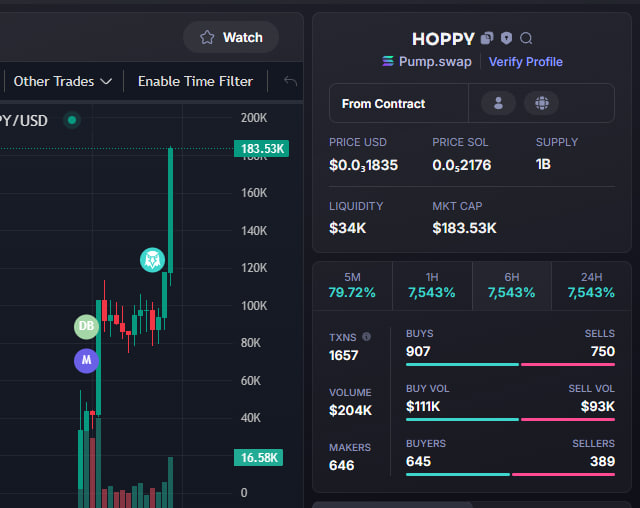Click the BUYS count 907
This screenshot has width=640, height=508.
coord(418,351)
